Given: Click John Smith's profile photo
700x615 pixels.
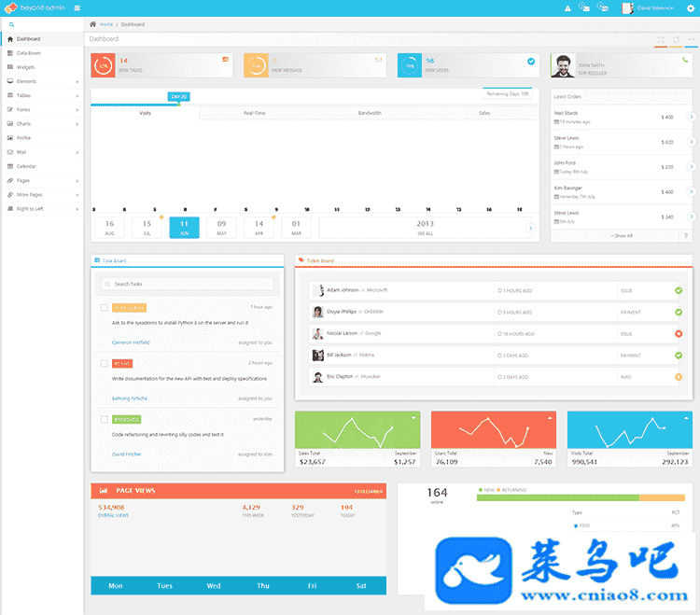Looking at the screenshot, I should (x=563, y=65).
